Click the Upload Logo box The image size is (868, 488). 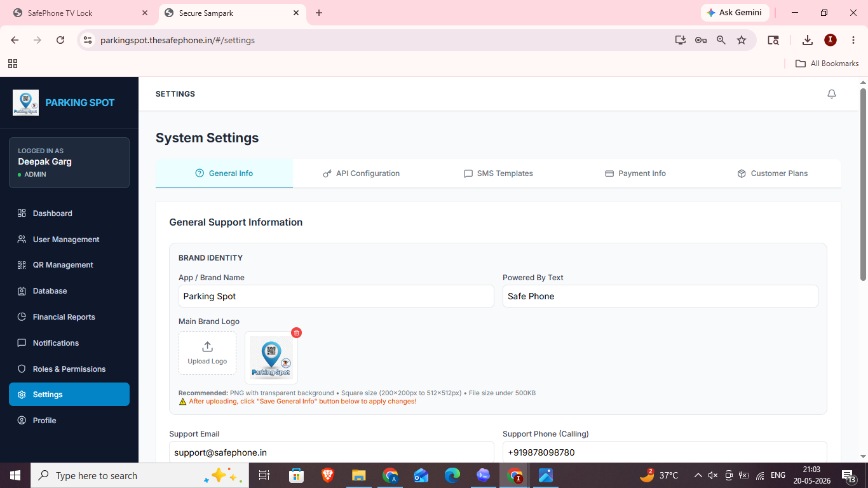(x=207, y=353)
